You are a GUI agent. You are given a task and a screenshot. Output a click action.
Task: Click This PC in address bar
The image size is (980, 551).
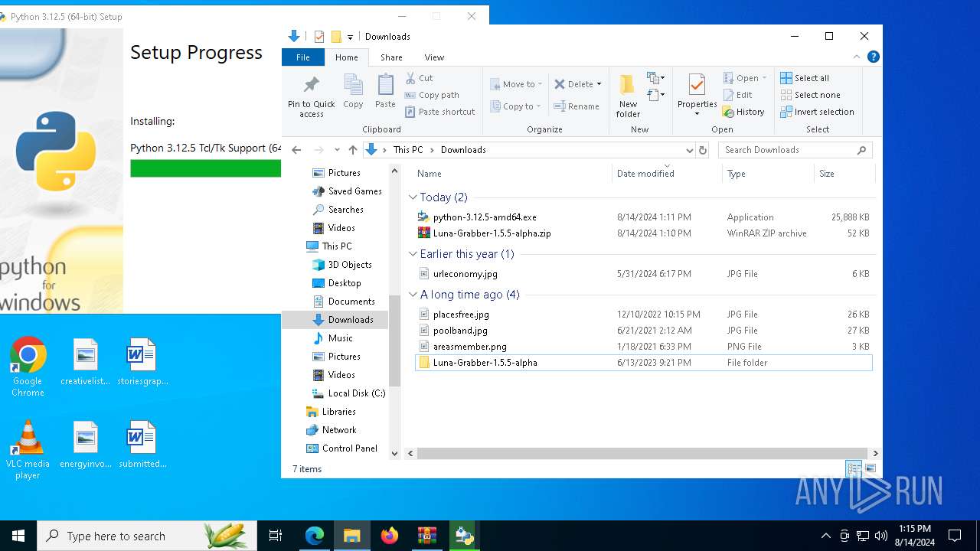point(407,150)
